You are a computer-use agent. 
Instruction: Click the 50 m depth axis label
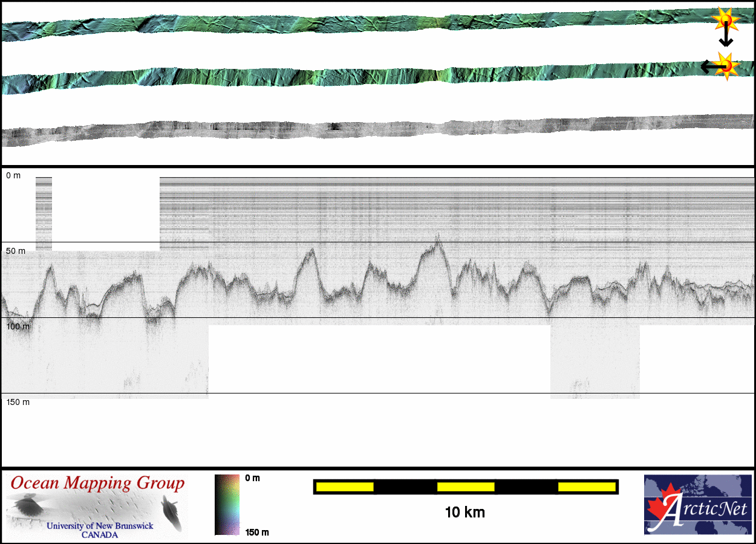(16, 251)
